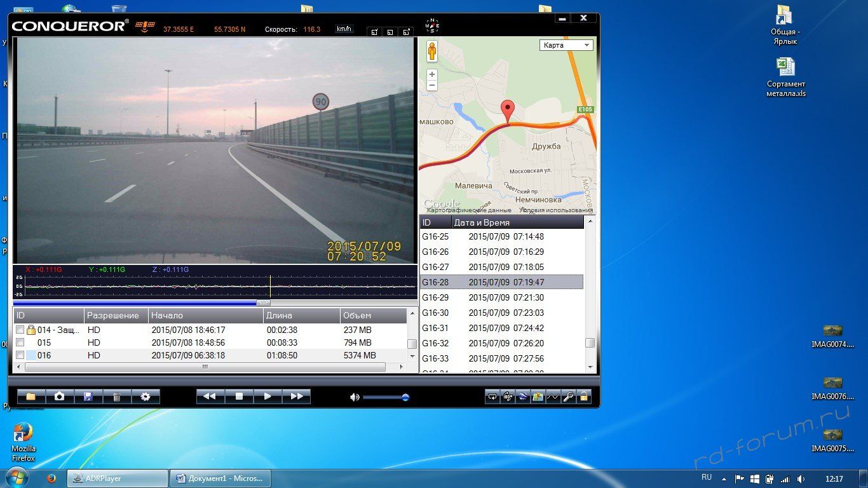
Task: Click the wrench tool icon in bottom toolbar
Action: point(569,397)
